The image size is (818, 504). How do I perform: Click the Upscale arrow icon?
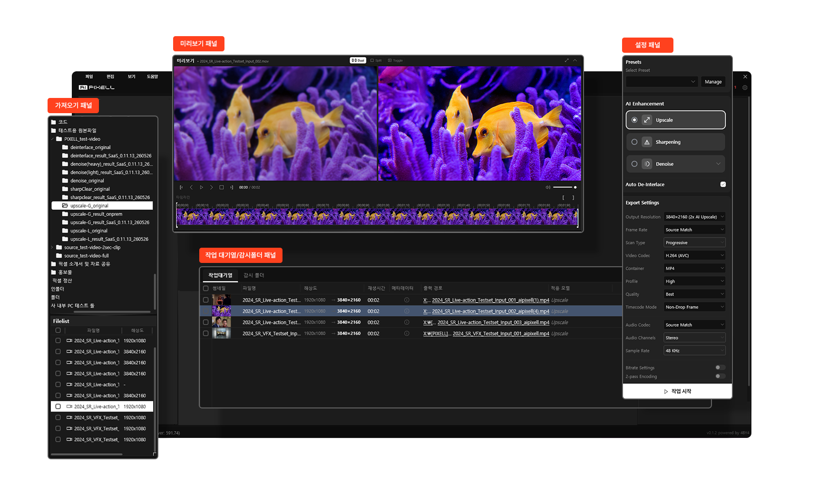(x=647, y=120)
